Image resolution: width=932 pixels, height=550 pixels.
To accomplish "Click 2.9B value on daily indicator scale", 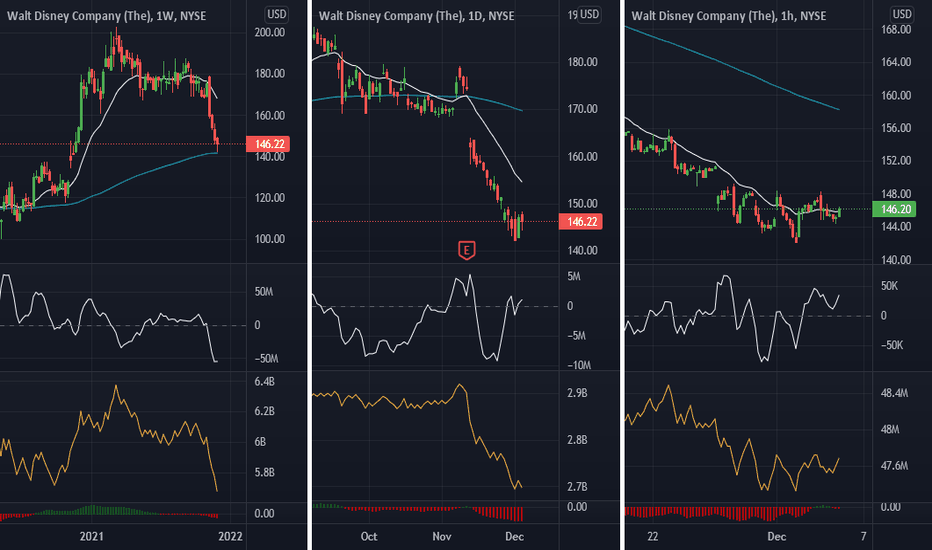I will 577,393.
